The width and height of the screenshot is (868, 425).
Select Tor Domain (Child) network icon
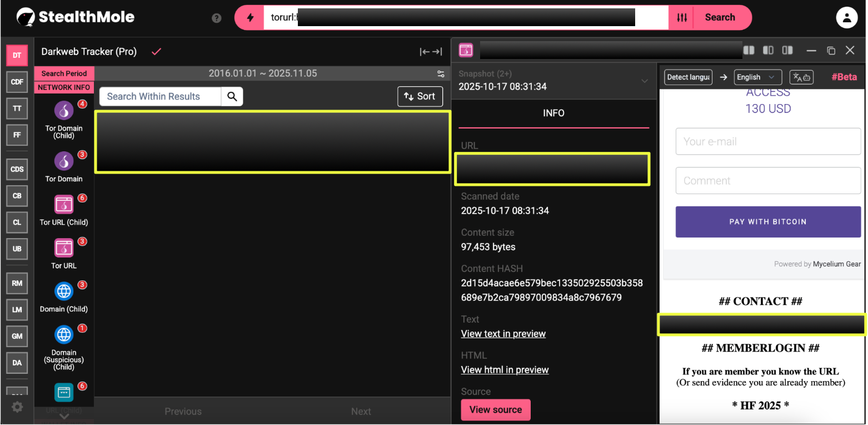point(64,111)
